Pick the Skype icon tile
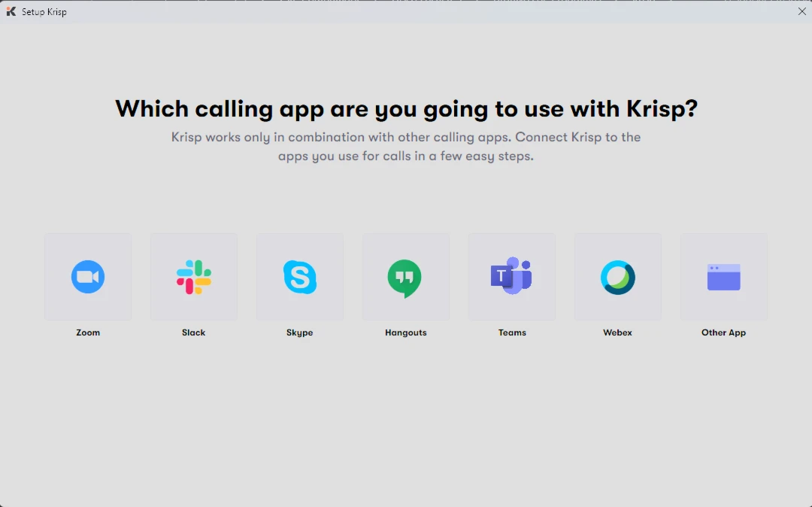 (x=300, y=277)
